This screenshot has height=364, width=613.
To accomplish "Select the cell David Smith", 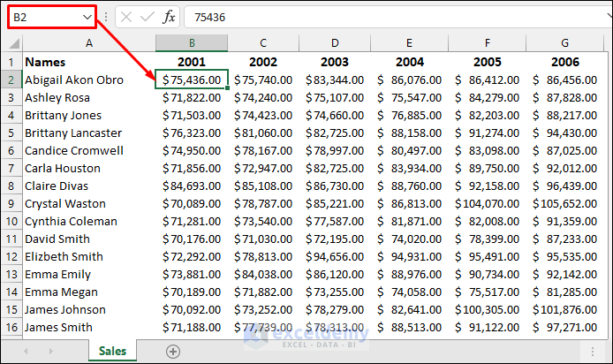I will point(89,239).
